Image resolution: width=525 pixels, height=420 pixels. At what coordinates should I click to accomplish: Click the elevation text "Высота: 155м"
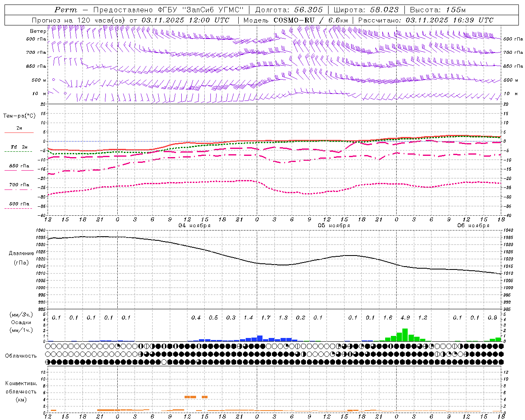coord(438,10)
